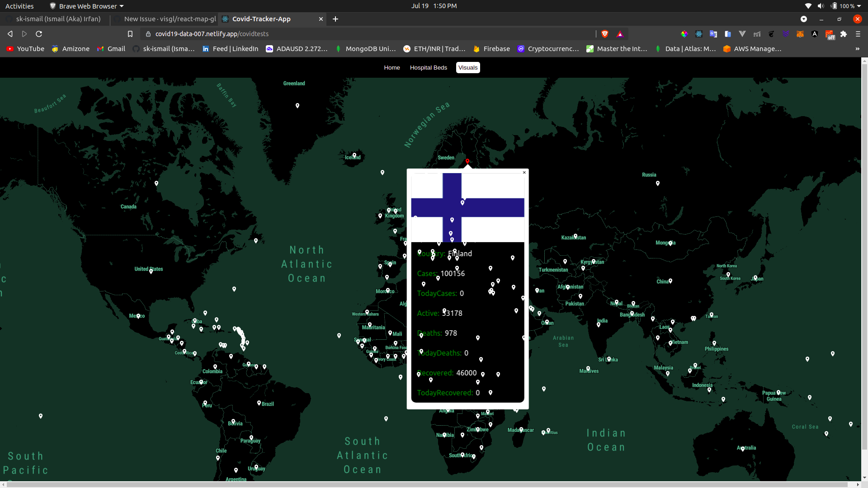Open the React Developer Tools extension
Screen dimensions: 868x488
pos(699,34)
